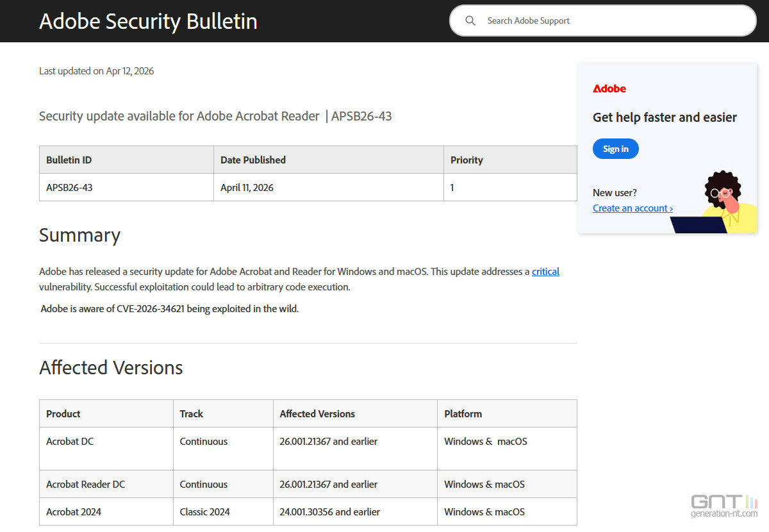Follow the critical vulnerability hyperlink
The image size is (769, 532).
(x=545, y=272)
